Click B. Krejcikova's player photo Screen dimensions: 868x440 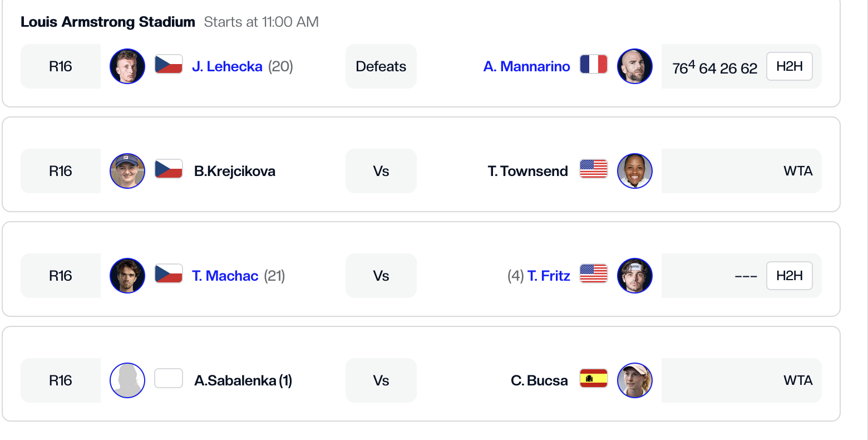(127, 171)
